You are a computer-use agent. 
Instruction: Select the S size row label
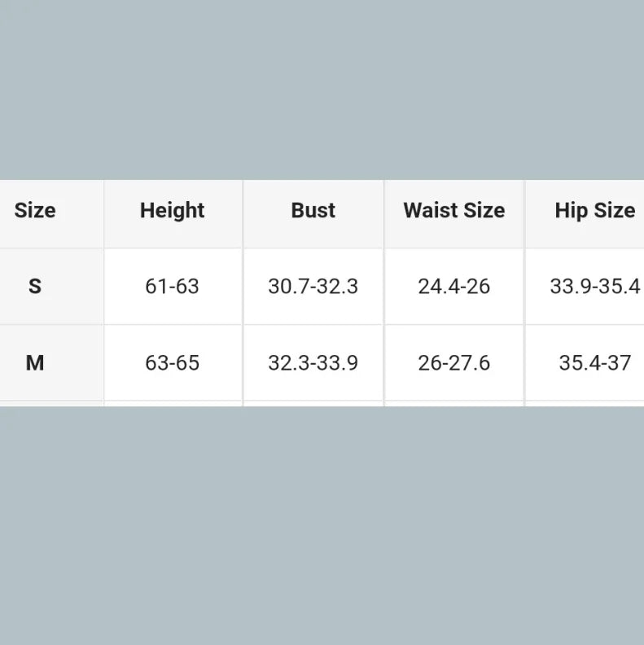click(35, 286)
